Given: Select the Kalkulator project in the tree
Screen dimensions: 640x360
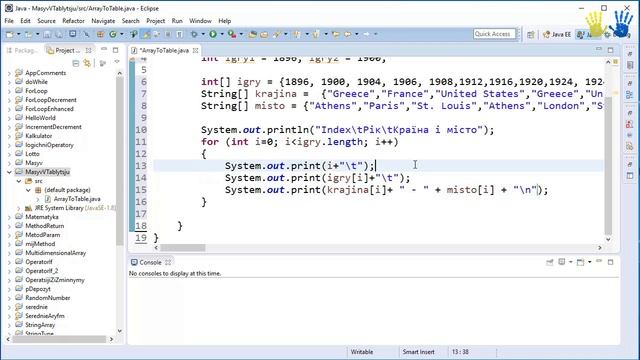Looking at the screenshot, I should (39, 136).
